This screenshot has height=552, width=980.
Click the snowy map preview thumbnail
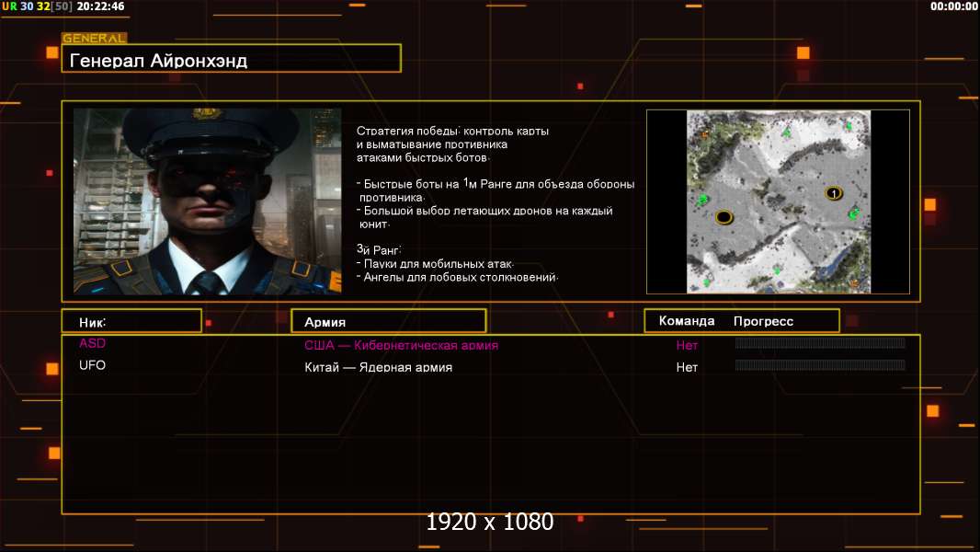tap(778, 201)
